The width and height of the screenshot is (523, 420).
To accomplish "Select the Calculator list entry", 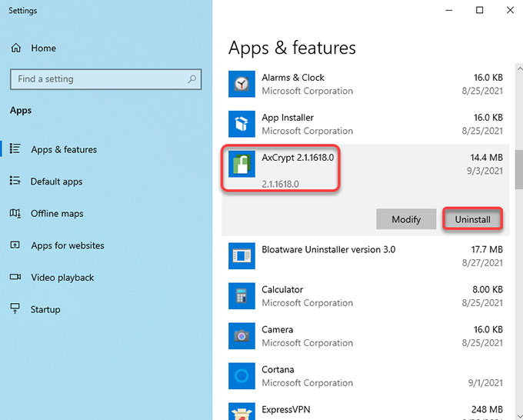I will 365,296.
